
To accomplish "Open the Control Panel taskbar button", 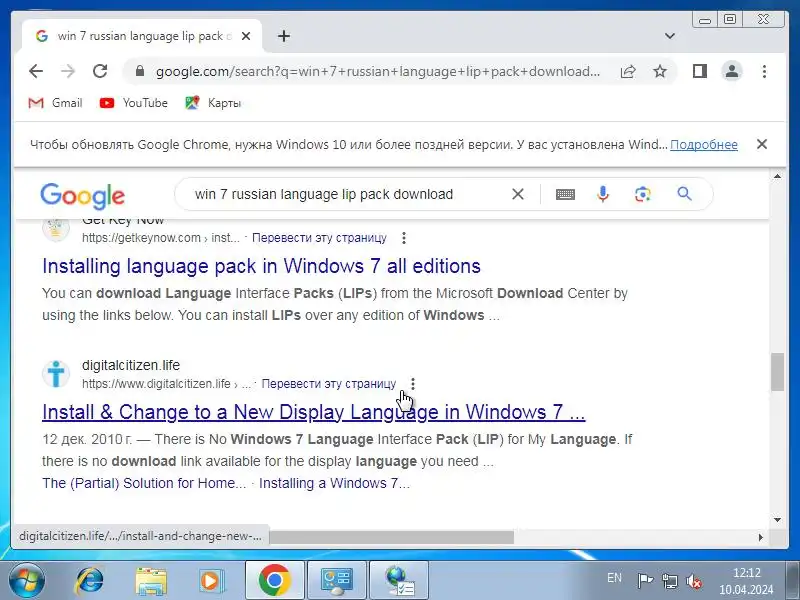I will point(336,581).
